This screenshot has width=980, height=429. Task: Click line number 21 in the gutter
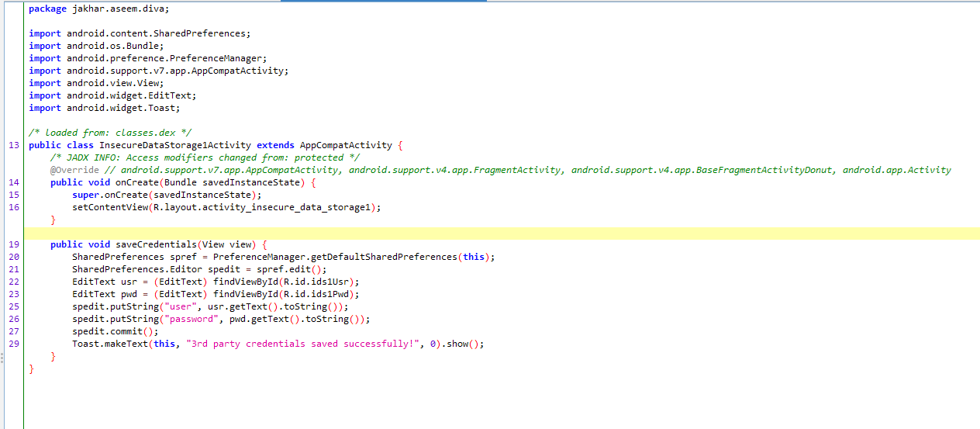(x=15, y=269)
